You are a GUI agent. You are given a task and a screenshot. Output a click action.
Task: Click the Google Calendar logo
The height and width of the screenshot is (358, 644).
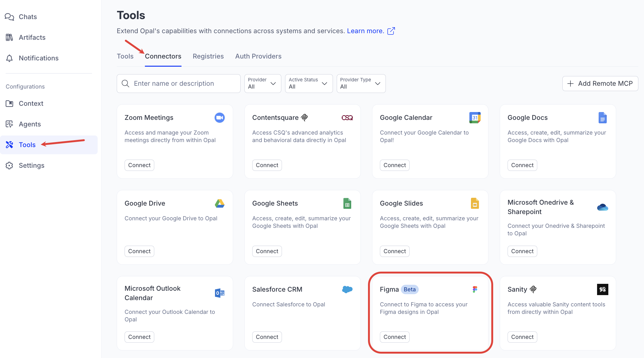coord(475,118)
